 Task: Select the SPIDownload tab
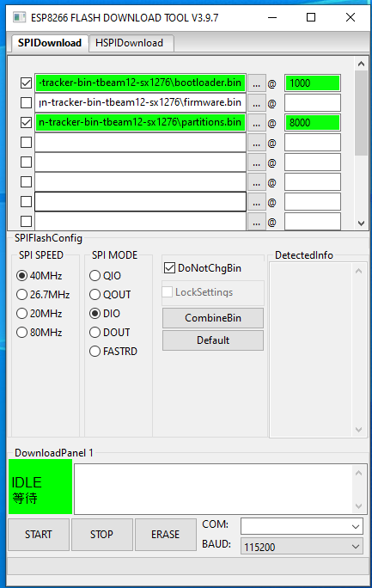(x=50, y=43)
